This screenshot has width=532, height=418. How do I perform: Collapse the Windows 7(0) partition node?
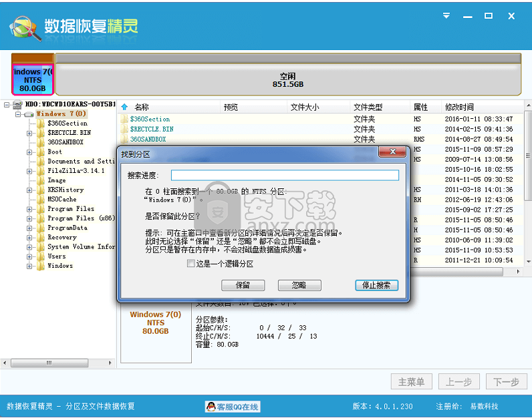(18, 114)
